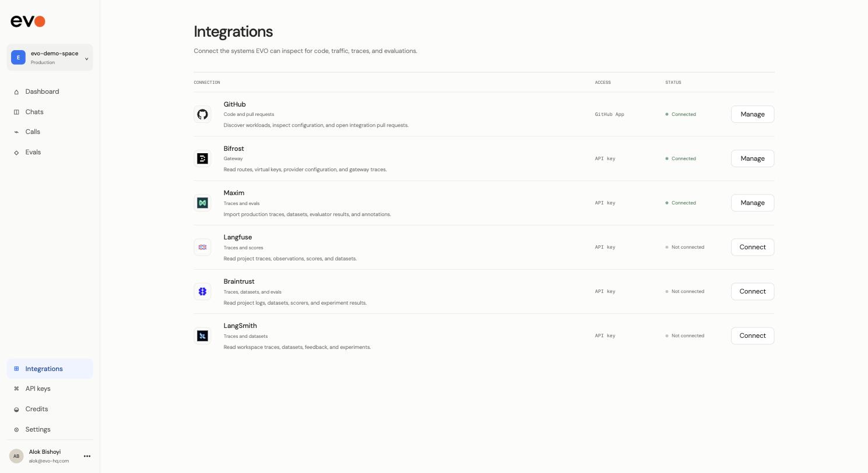Connect the LangSmith integration
Image resolution: width=868 pixels, height=473 pixels.
pyautogui.click(x=753, y=336)
